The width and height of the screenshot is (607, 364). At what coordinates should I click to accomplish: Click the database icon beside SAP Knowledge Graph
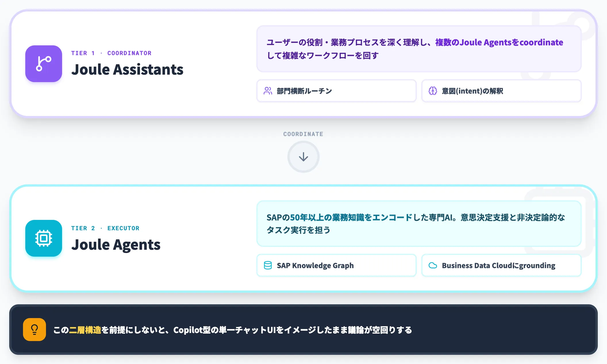[x=268, y=265]
